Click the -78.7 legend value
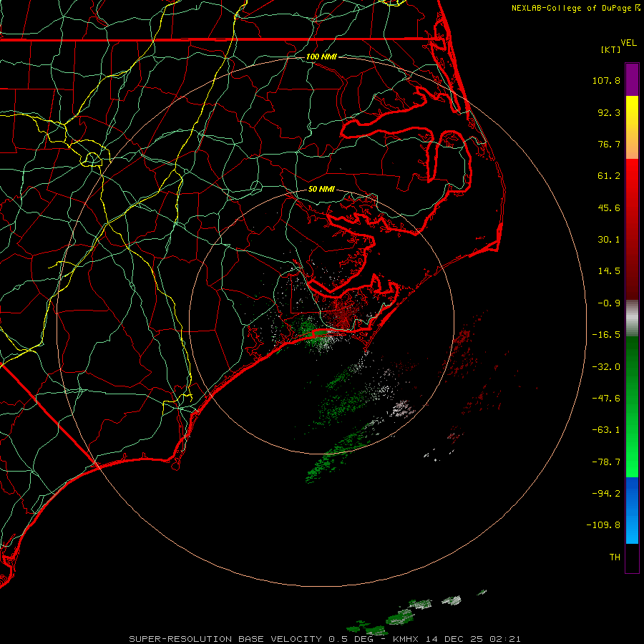644x644 pixels. pyautogui.click(x=606, y=462)
